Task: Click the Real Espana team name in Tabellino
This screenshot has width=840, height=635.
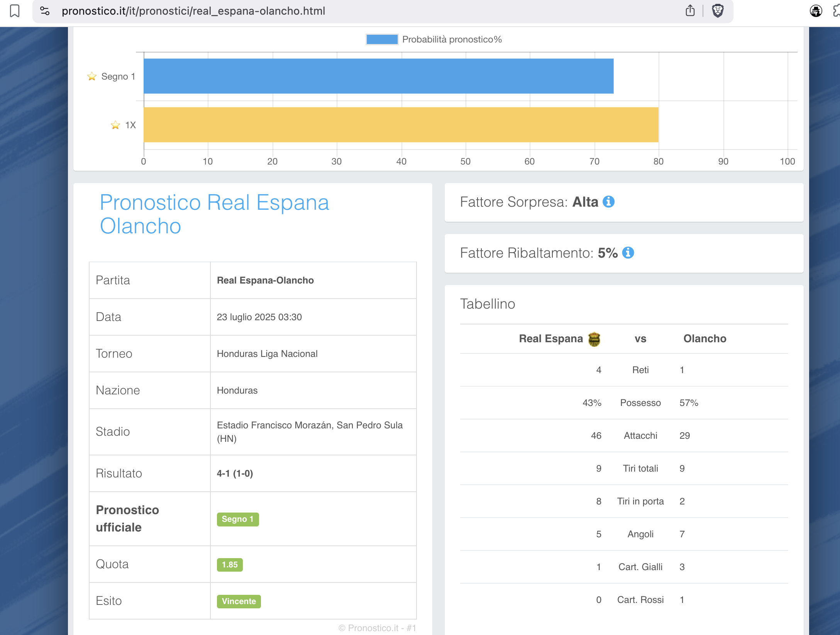Action: tap(551, 339)
